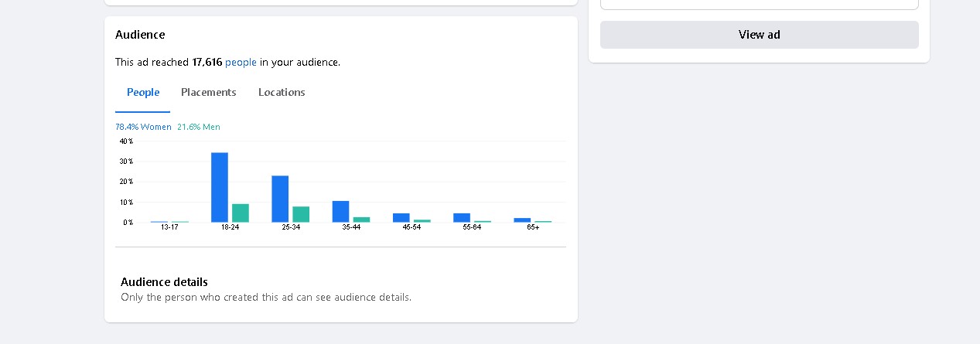Pick the green Men bar for 35-44
This screenshot has height=344, width=980.
(x=361, y=220)
